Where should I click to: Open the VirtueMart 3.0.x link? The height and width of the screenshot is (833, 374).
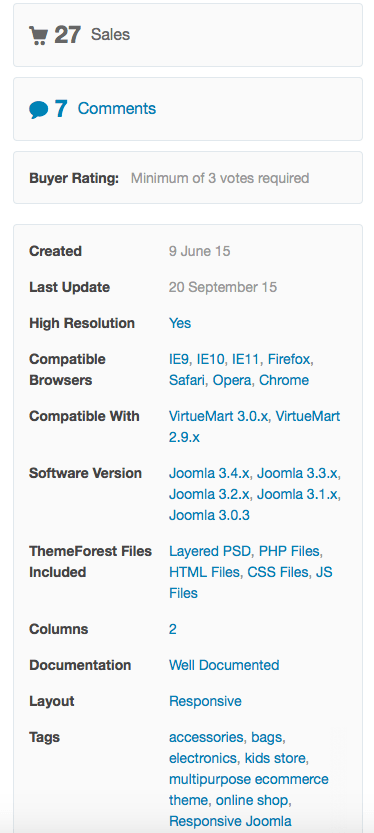click(x=218, y=416)
